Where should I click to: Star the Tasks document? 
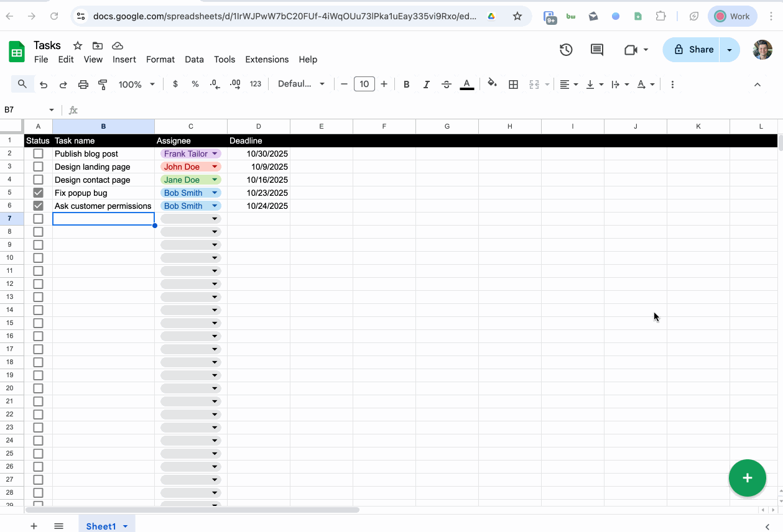click(78, 45)
